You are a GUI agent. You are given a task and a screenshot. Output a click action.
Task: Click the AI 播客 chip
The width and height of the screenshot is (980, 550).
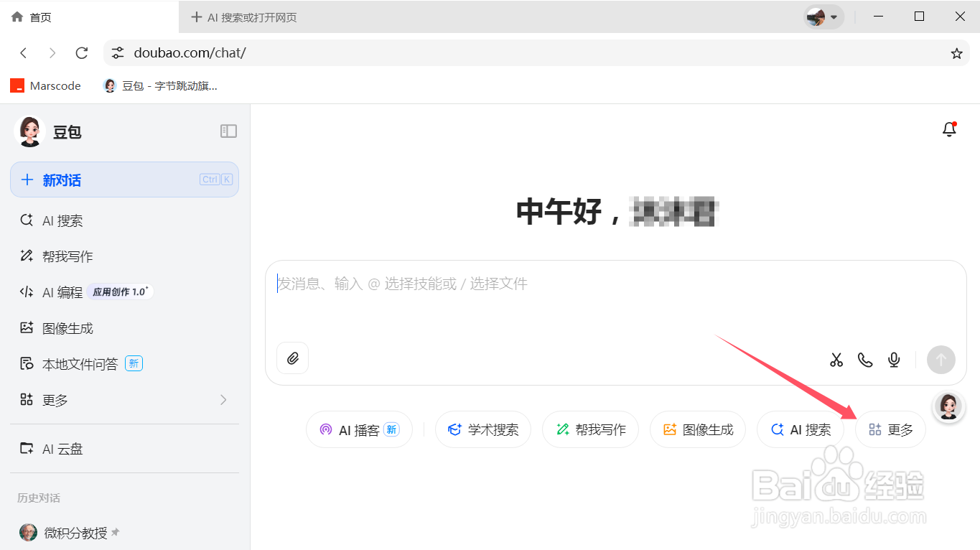359,429
